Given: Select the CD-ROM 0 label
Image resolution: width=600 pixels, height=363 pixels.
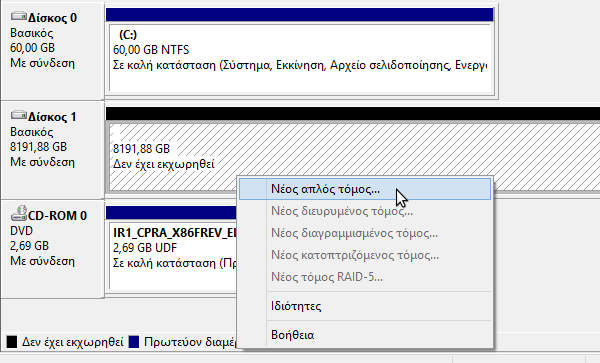Looking at the screenshot, I should (57, 216).
